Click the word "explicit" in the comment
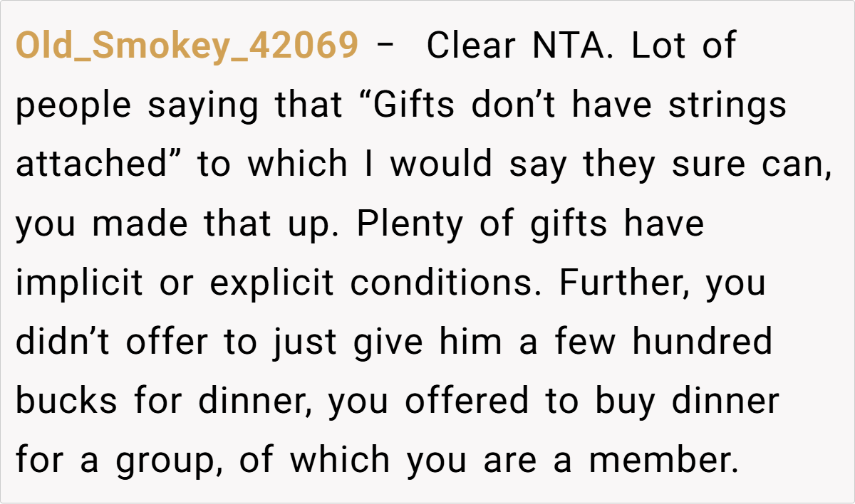The height and width of the screenshot is (504, 855). [x=271, y=283]
